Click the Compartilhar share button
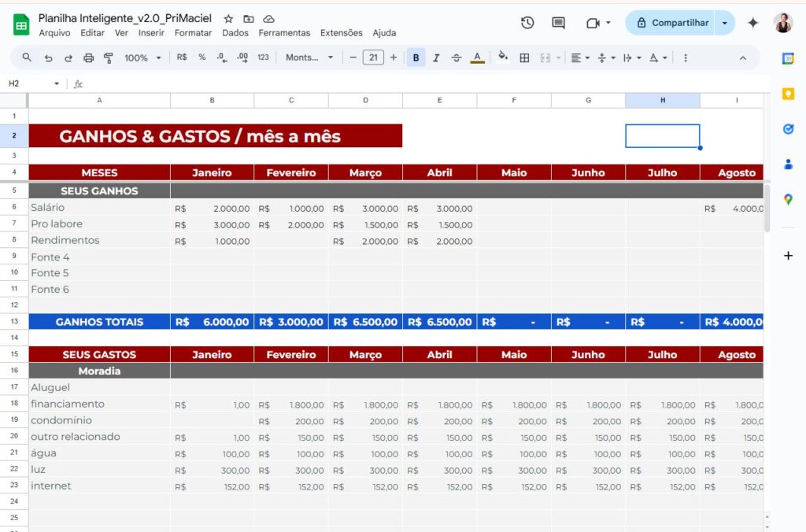Image resolution: width=806 pixels, height=532 pixels. (671, 23)
